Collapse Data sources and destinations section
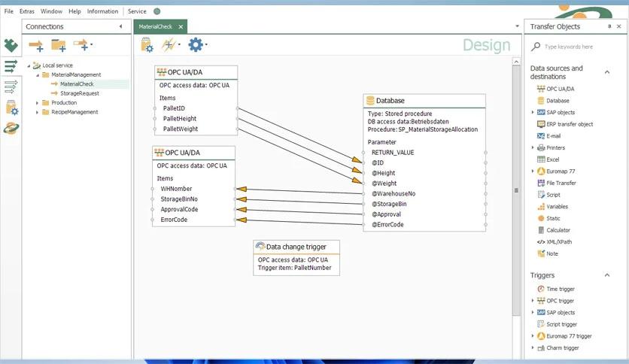629x364 pixels. (608, 69)
